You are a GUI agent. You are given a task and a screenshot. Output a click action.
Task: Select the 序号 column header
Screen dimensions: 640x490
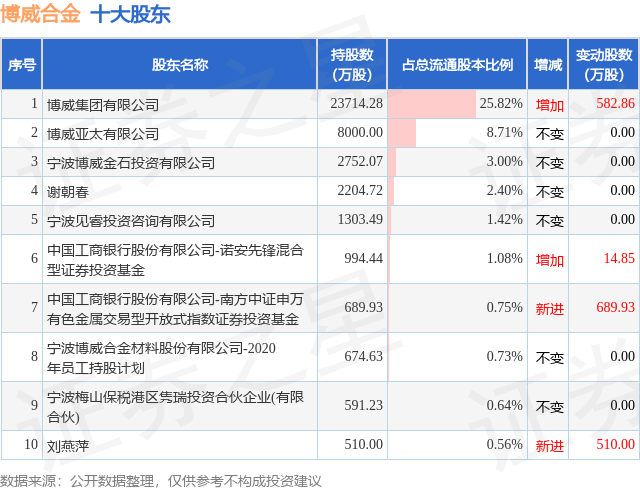point(22,65)
